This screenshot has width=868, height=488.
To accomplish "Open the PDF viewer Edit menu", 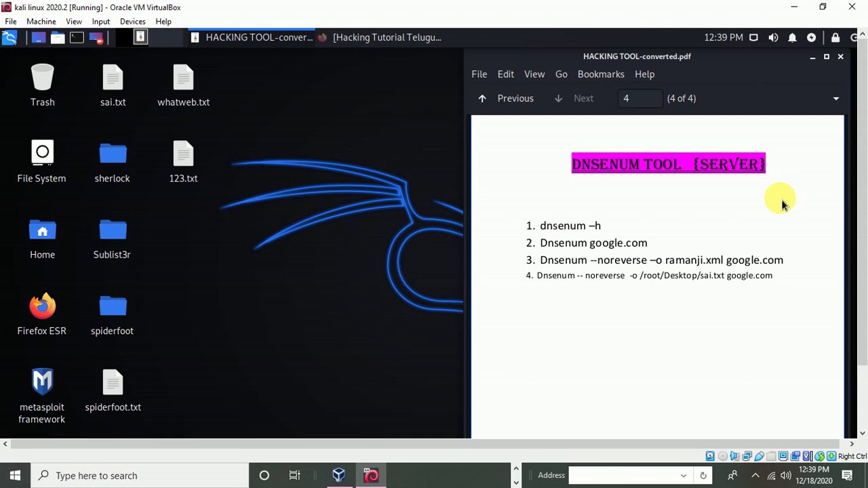I will point(506,74).
